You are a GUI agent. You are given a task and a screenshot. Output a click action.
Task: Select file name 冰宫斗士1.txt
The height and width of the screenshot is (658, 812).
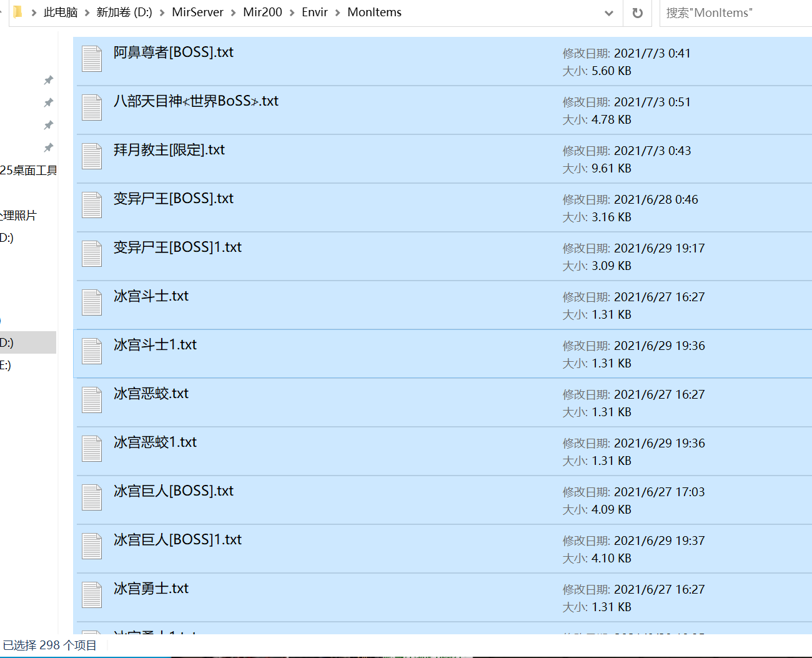pos(155,345)
